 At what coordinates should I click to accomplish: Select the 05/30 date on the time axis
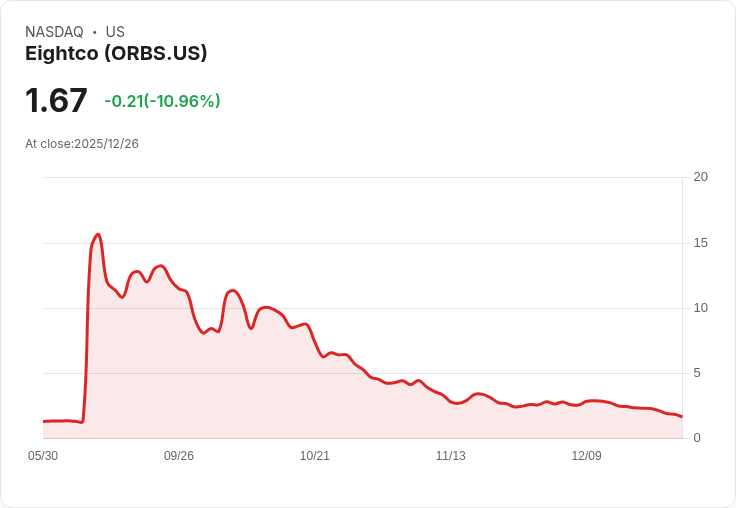click(x=43, y=456)
